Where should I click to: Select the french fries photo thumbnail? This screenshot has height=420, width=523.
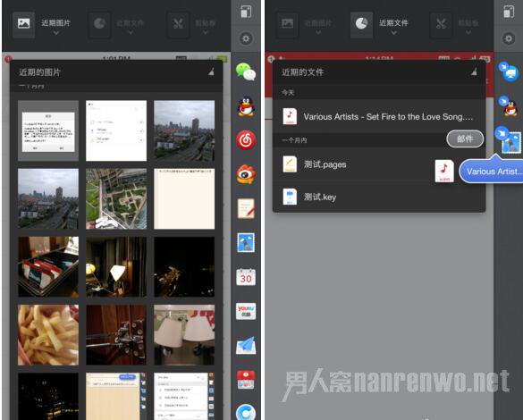pyautogui.click(x=48, y=335)
